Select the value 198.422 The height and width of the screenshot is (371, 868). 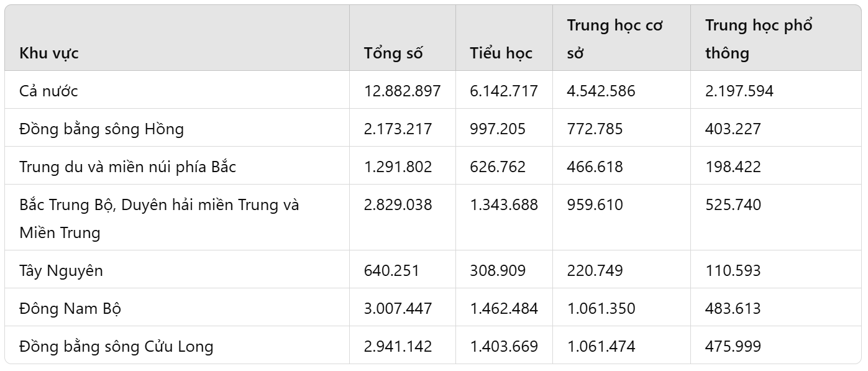pos(733,167)
